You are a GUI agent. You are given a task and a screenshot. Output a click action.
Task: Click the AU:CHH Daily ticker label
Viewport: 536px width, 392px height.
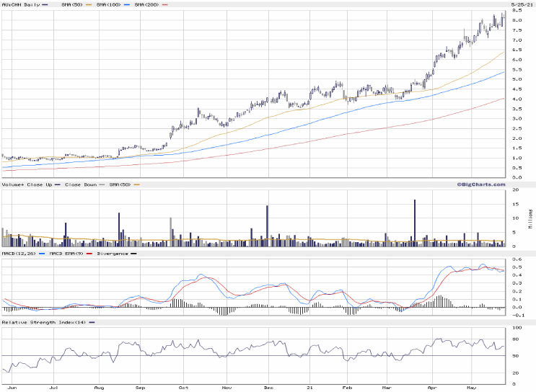(20, 4)
